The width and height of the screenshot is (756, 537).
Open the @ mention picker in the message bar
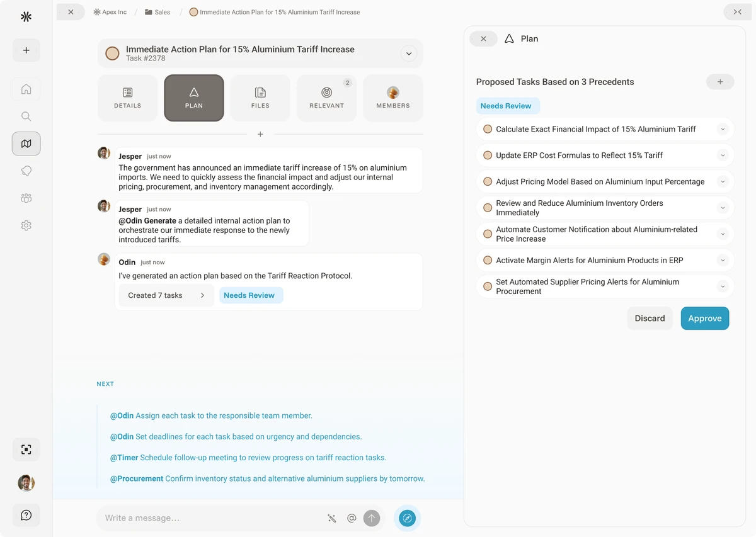click(x=352, y=517)
